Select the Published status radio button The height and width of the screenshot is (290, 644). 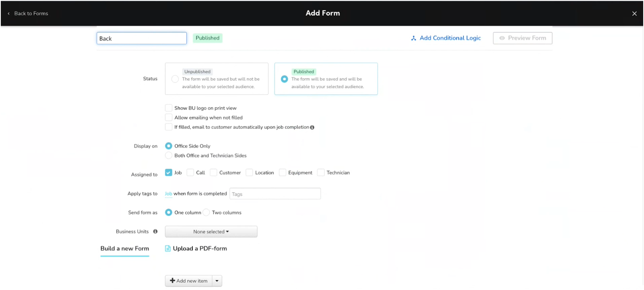pyautogui.click(x=285, y=79)
